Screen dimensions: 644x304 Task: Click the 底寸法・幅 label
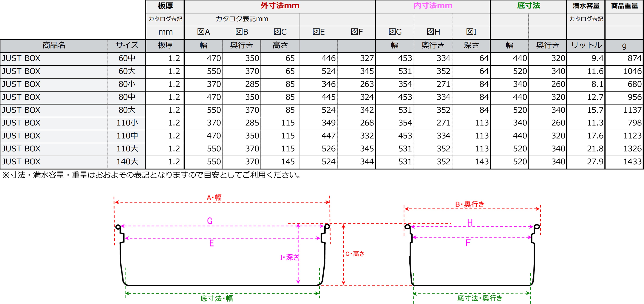pyautogui.click(x=216, y=298)
